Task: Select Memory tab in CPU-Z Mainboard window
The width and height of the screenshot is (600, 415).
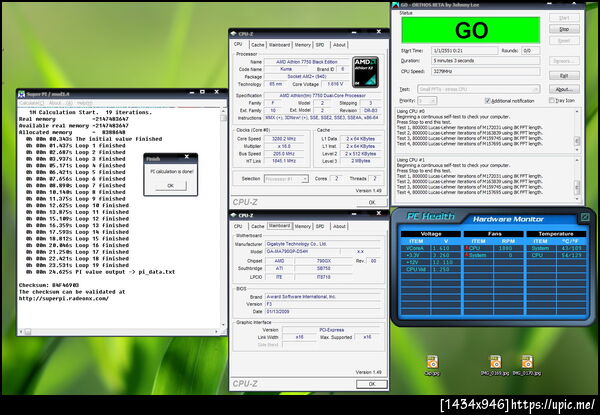Action: tap(303, 226)
